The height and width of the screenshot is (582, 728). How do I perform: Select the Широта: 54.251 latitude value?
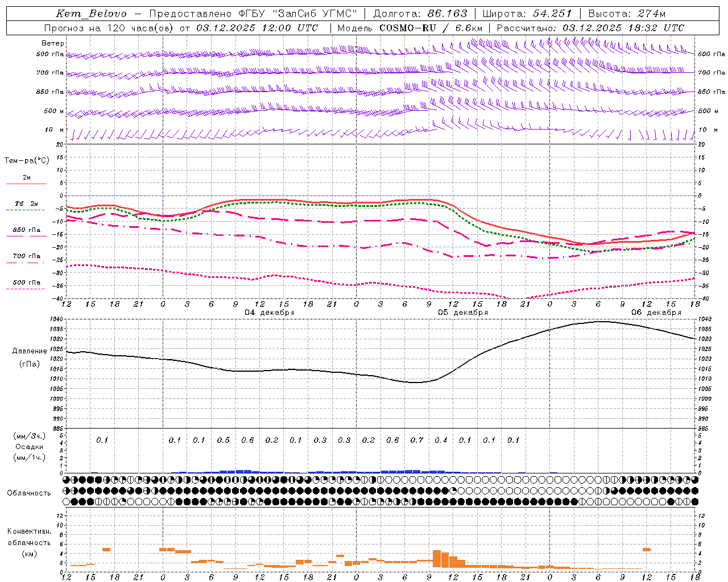click(x=527, y=14)
